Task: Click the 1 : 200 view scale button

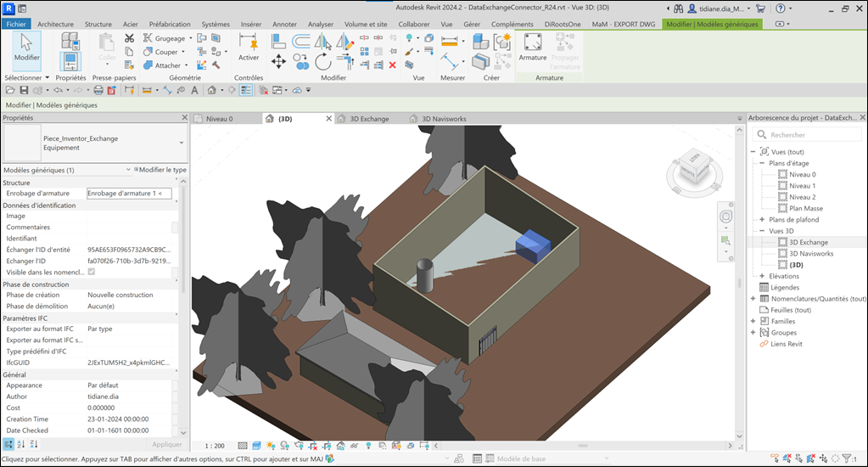Action: (x=215, y=446)
